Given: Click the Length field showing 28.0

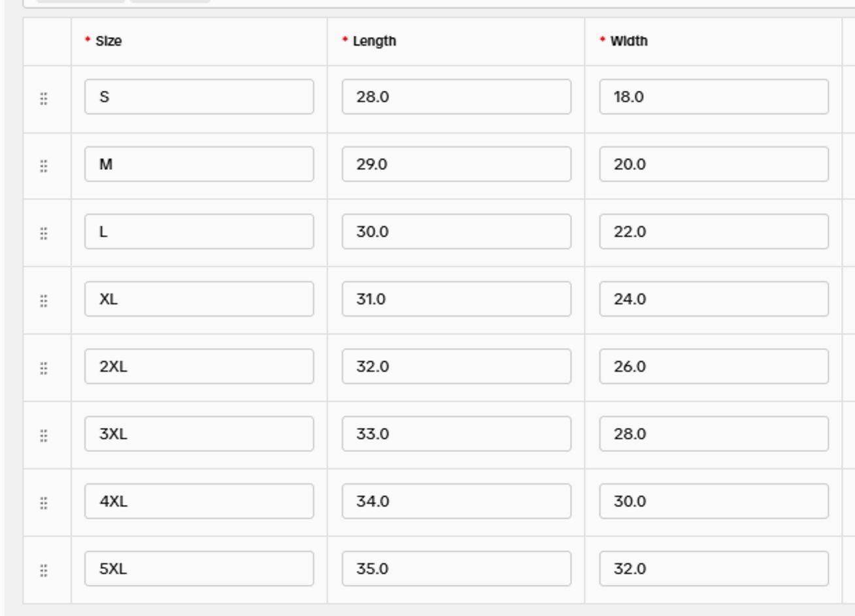Looking at the screenshot, I should tap(456, 97).
